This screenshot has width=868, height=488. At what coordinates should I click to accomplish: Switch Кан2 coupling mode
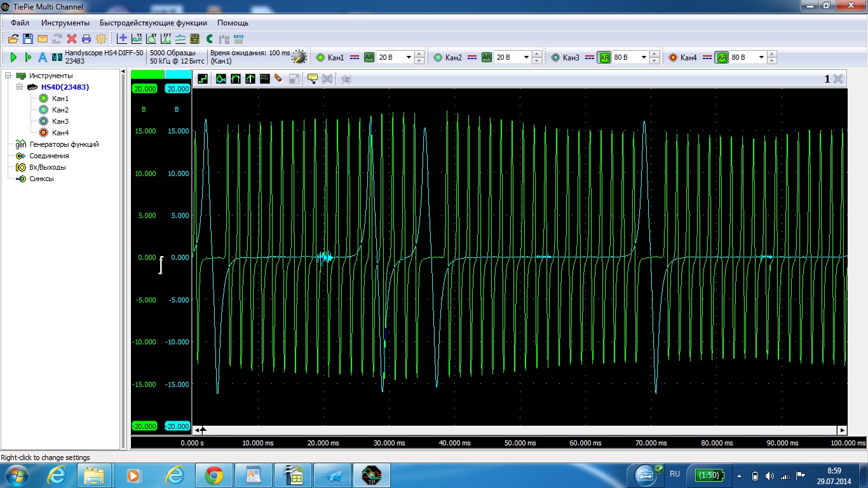[x=472, y=57]
